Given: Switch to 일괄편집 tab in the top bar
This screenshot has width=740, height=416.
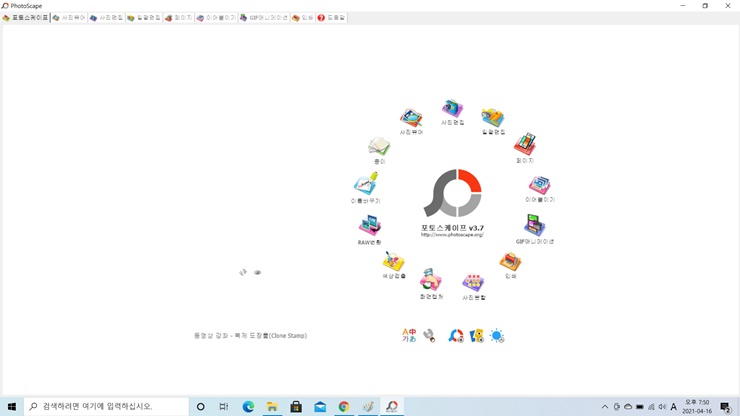Looking at the screenshot, I should [x=144, y=18].
